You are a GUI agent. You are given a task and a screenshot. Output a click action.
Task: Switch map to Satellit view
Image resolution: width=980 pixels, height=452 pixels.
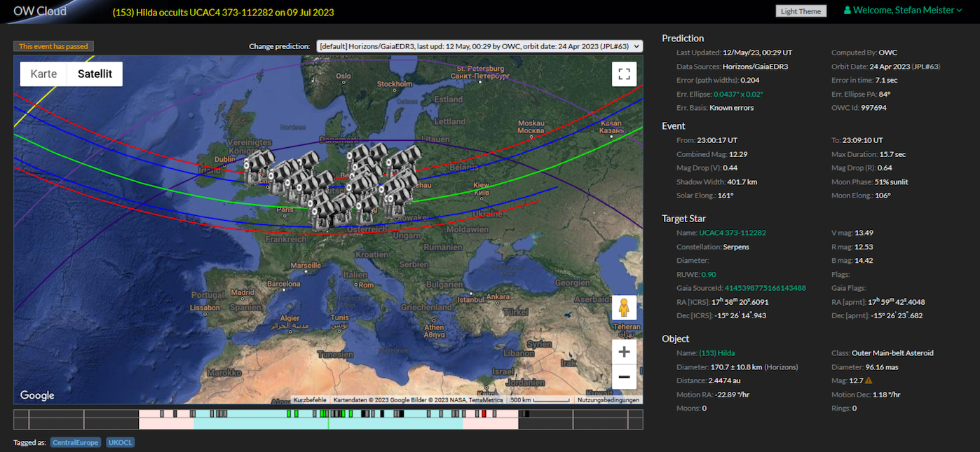pyautogui.click(x=95, y=74)
